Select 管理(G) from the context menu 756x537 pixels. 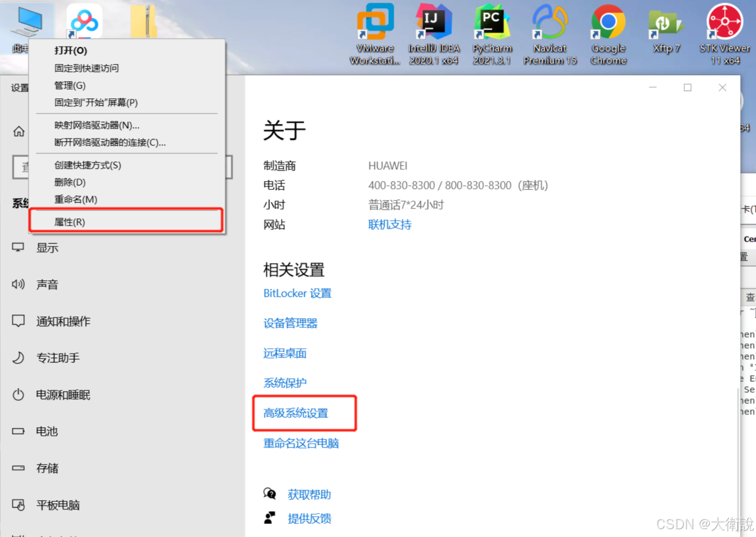(69, 85)
